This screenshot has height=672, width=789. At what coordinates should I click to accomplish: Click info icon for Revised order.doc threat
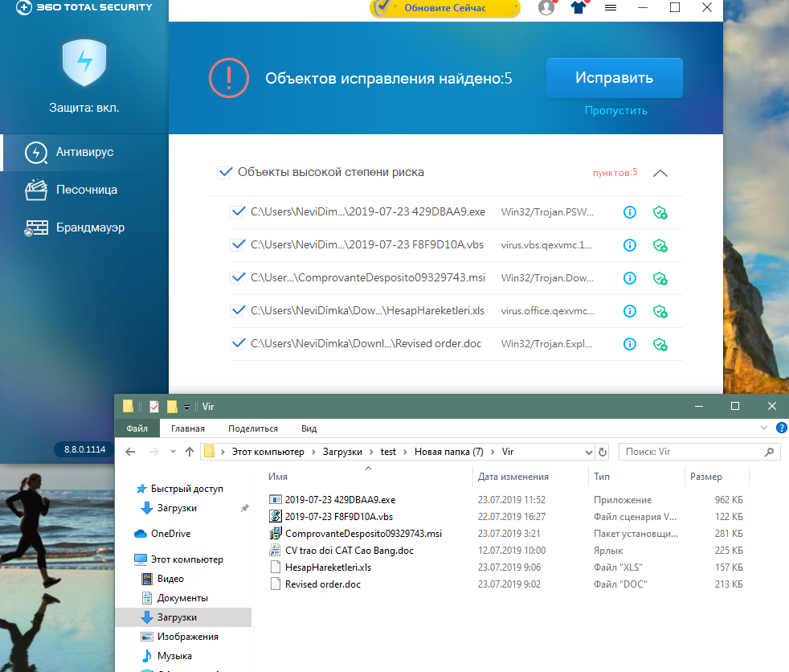coord(629,344)
